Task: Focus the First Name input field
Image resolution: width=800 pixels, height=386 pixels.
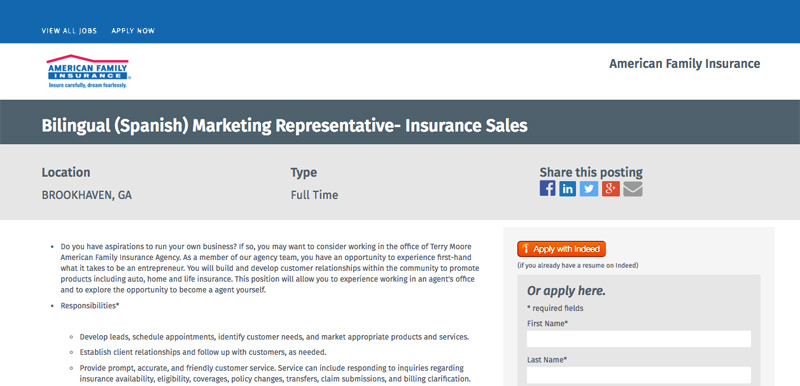Action: click(x=639, y=339)
